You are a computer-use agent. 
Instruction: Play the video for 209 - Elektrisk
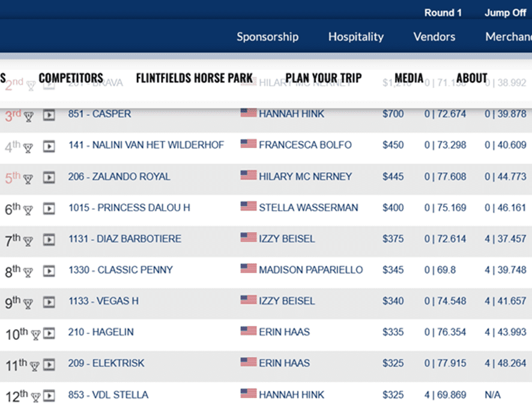pyautogui.click(x=49, y=365)
